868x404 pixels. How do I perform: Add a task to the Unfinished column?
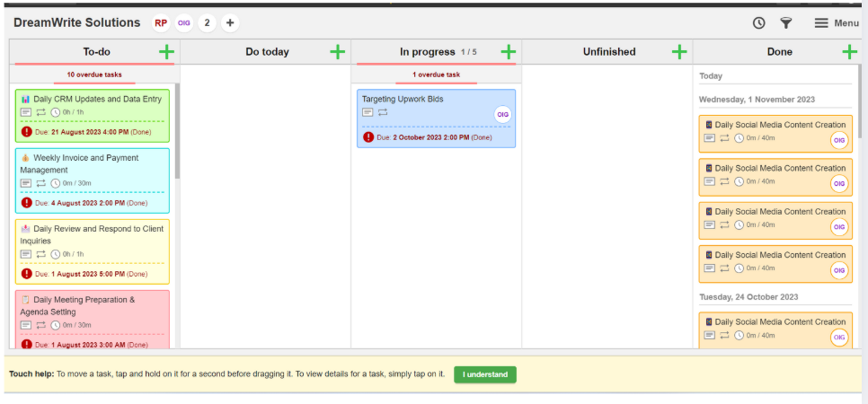tap(679, 52)
